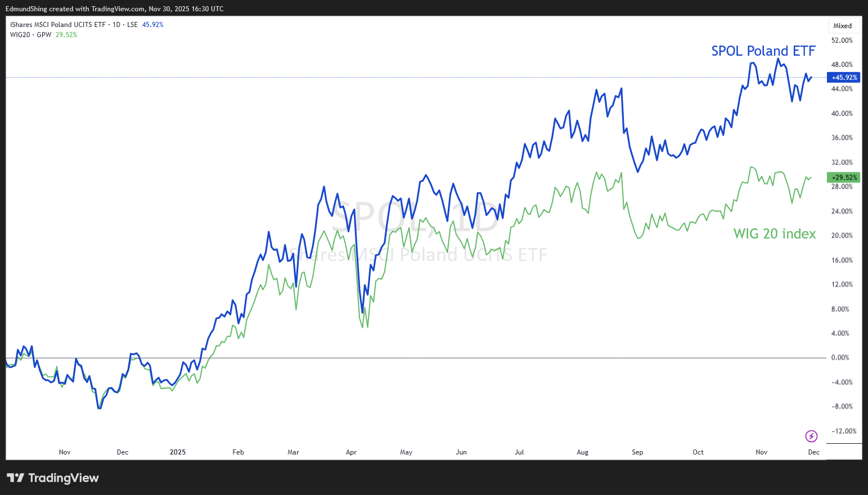The width and height of the screenshot is (868, 495).
Task: Click the Aug label on time axis
Action: (583, 452)
